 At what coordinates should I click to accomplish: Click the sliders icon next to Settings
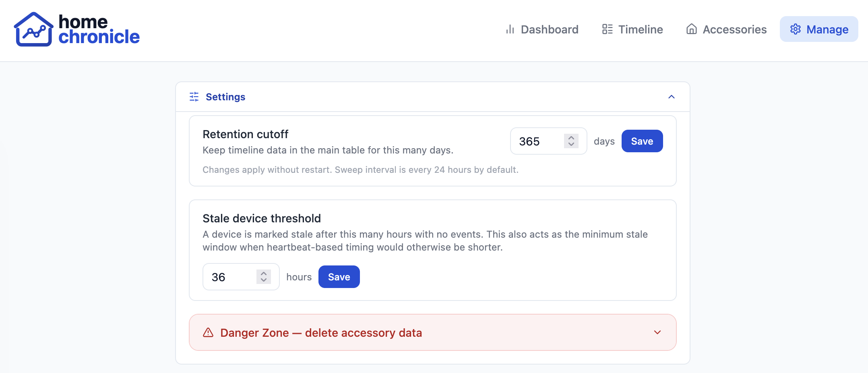(193, 97)
